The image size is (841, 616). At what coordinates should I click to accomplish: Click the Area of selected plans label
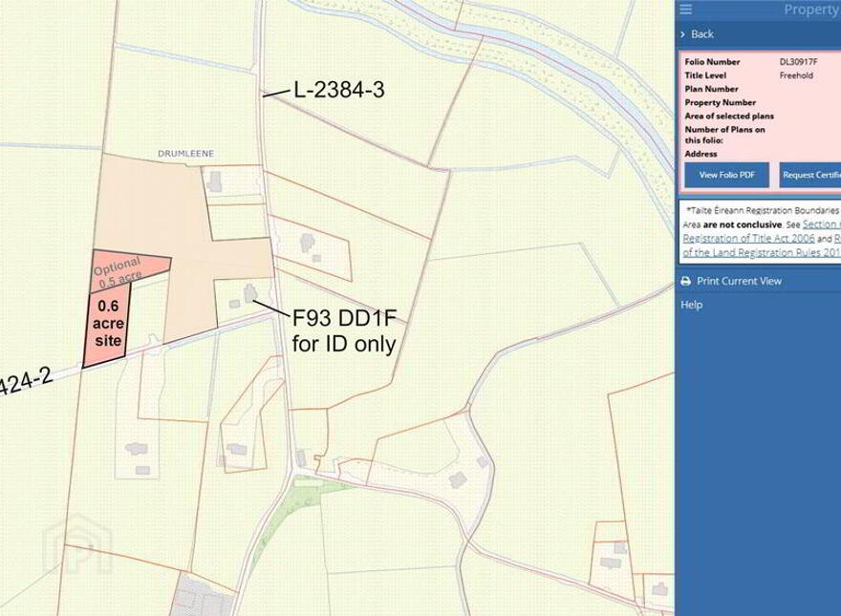click(729, 116)
